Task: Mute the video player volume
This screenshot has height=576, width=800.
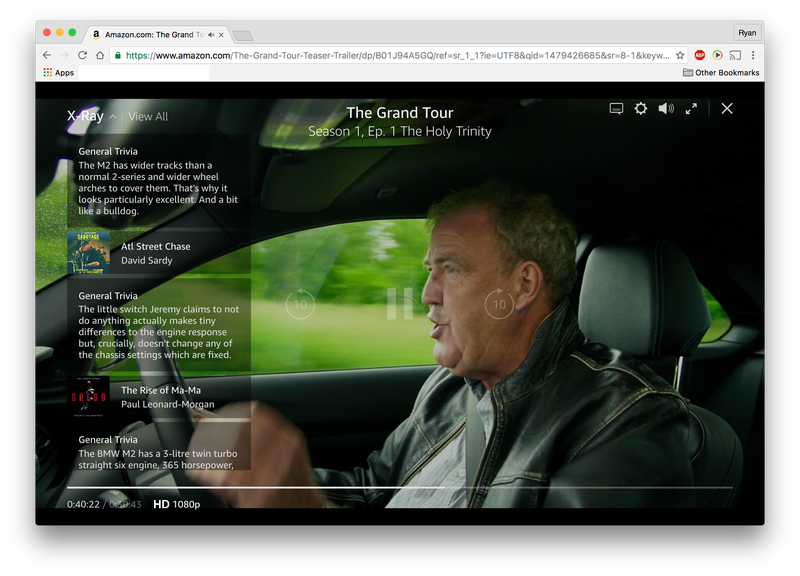Action: [666, 108]
